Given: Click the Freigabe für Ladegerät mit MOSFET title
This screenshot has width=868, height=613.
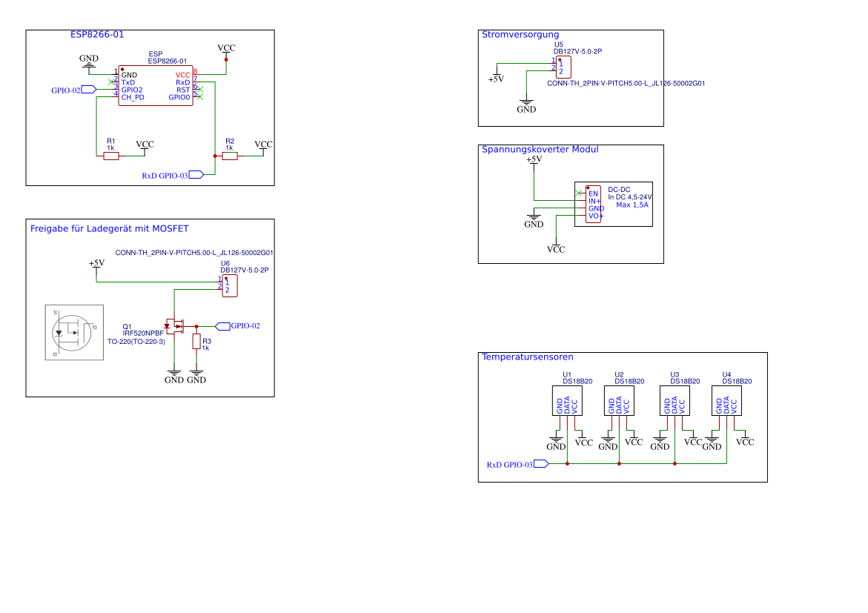Looking at the screenshot, I should click(110, 228).
